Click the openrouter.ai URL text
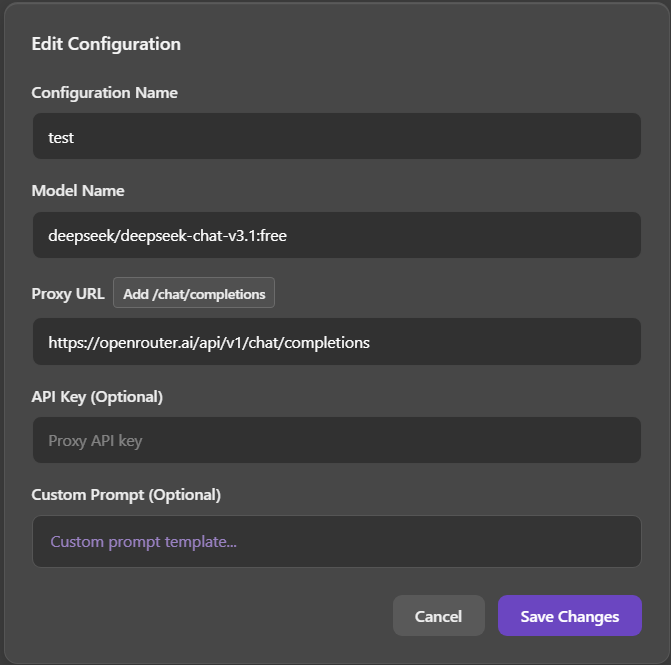The image size is (671, 665). pyautogui.click(x=208, y=343)
